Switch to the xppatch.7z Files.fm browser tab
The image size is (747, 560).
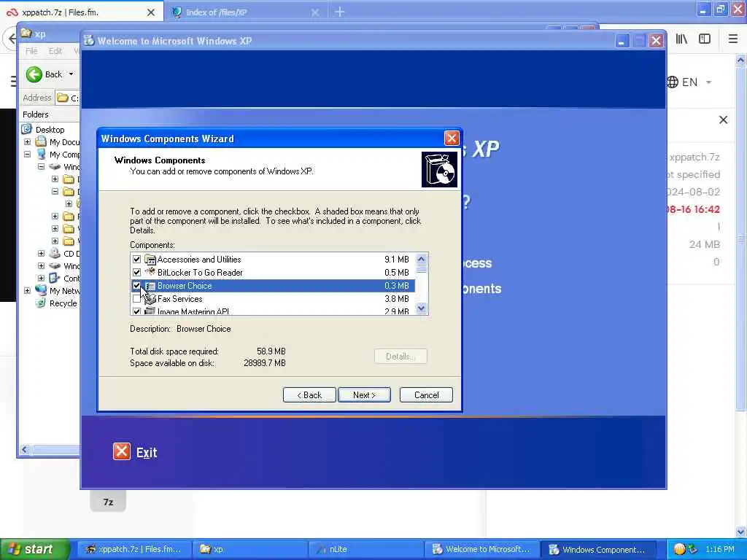(81, 12)
